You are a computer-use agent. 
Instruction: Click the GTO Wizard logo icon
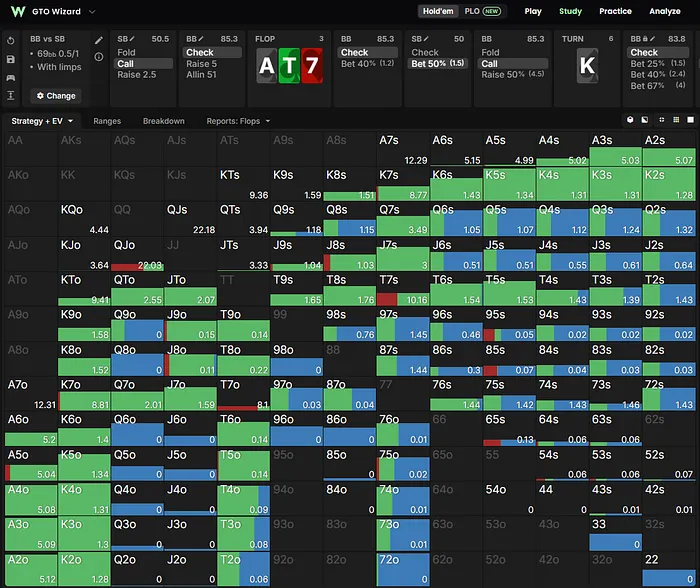17,11
